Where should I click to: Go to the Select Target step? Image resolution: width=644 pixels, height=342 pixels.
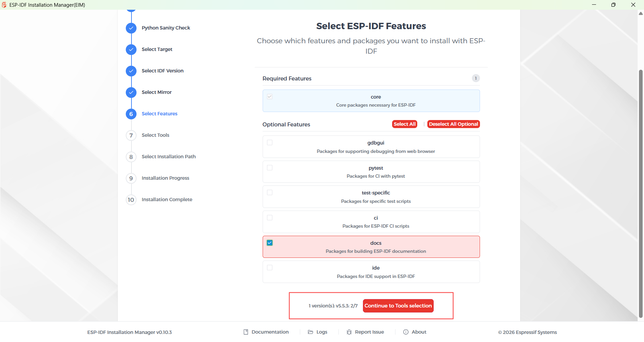tap(157, 49)
